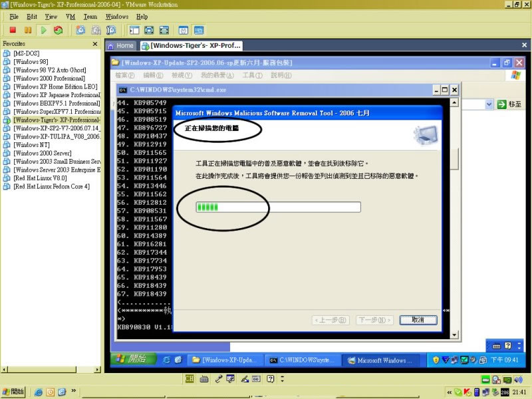Image resolution: width=532 pixels, height=399 pixels.
Task: Click the cmd.exe title bar icon
Action: [123, 90]
